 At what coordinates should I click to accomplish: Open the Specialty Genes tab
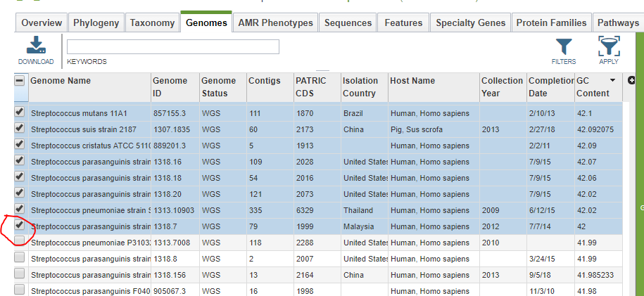click(x=471, y=23)
